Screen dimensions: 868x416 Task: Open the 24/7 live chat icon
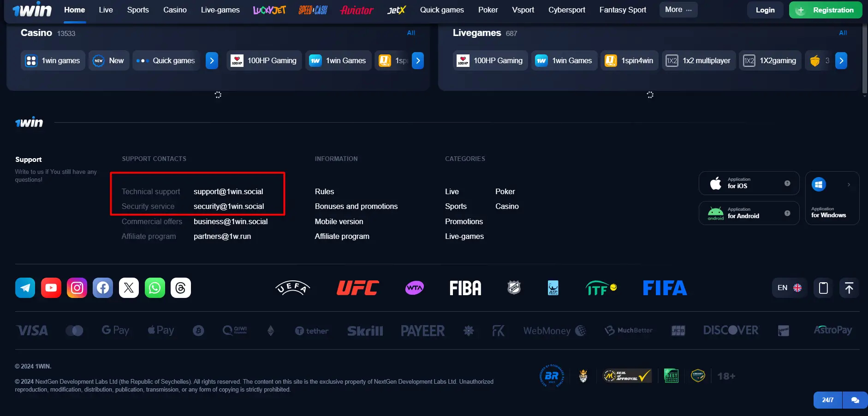(x=855, y=400)
